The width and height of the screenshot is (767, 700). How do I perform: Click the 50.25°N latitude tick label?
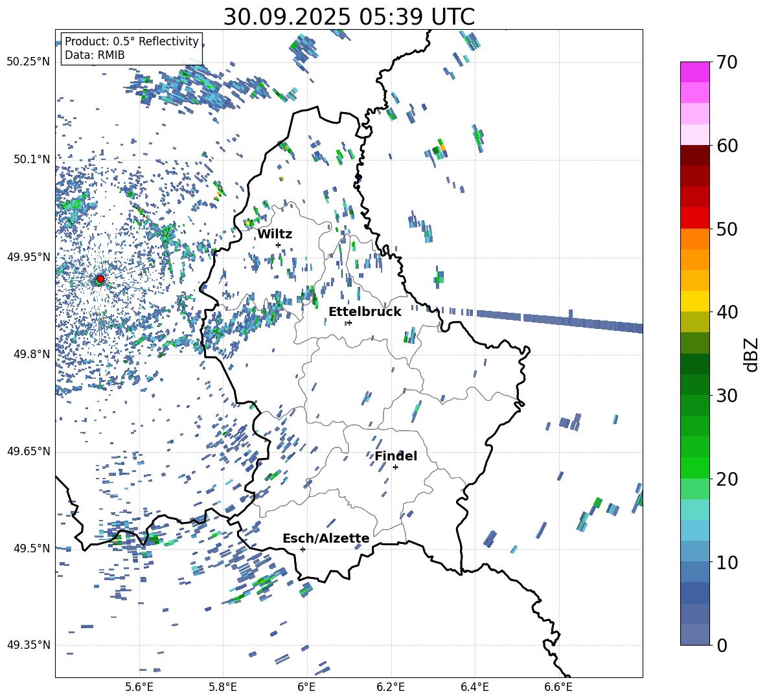(x=29, y=62)
